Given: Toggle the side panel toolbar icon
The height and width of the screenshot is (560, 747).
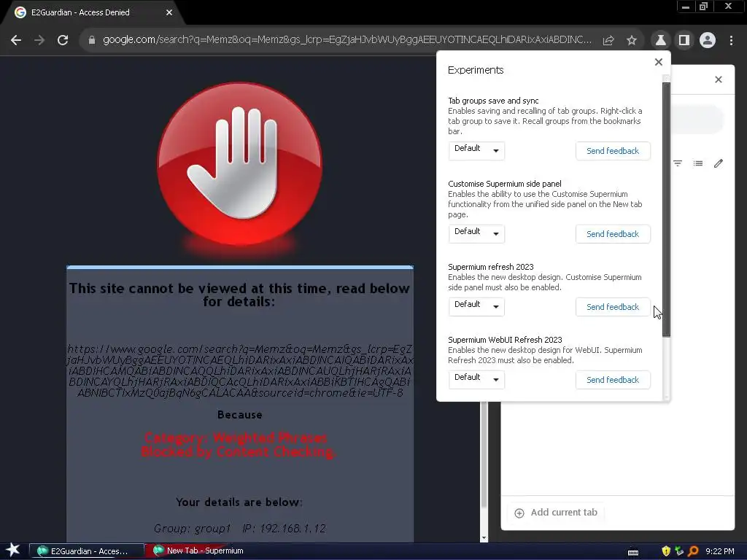Looking at the screenshot, I should [684, 41].
